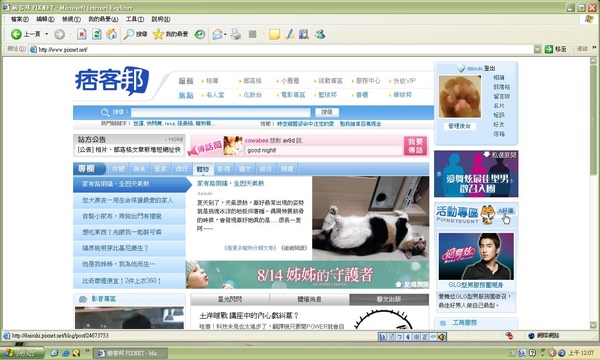Click the IE Back arrow button
The height and width of the screenshot is (360, 600).
(16, 34)
